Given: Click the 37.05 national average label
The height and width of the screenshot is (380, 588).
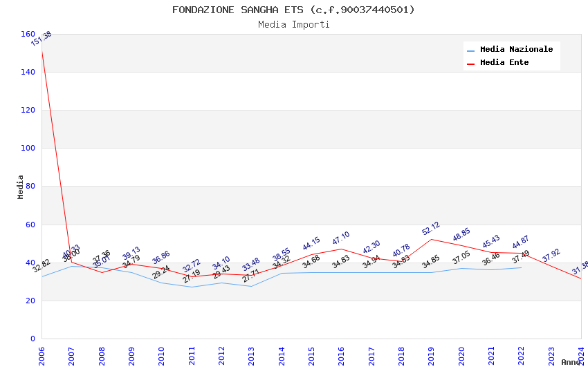Looking at the screenshot, I should (461, 258).
